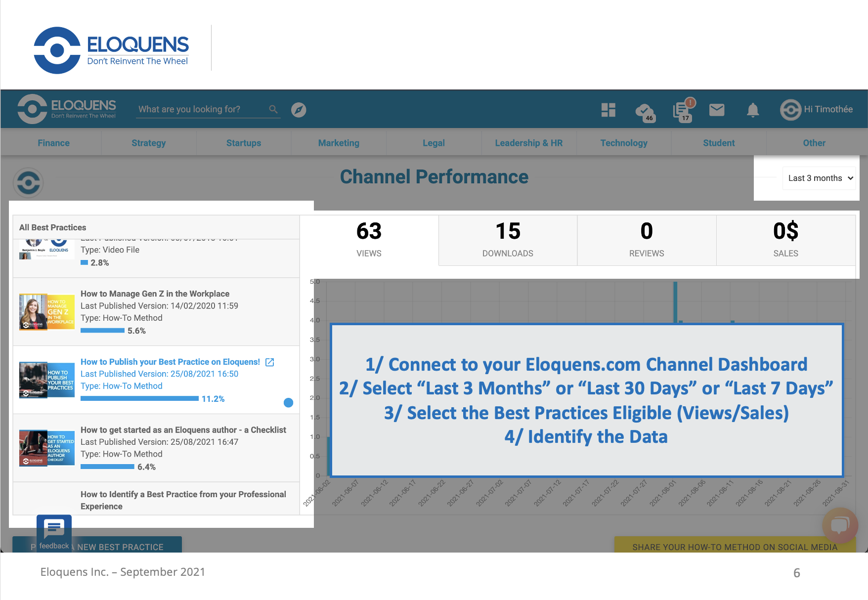This screenshot has height=600, width=868.
Task: Click the tall chart bar near 2021-08-01
Action: coord(675,302)
